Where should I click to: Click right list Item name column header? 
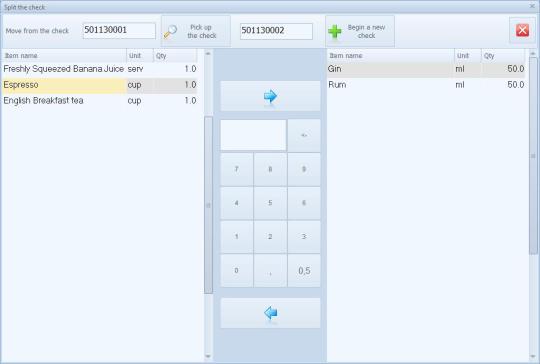click(391, 55)
